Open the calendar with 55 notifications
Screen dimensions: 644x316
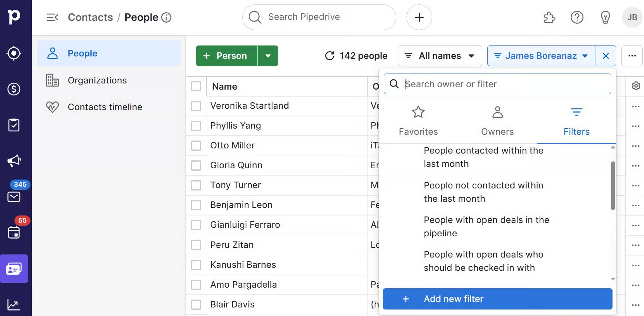(x=14, y=233)
